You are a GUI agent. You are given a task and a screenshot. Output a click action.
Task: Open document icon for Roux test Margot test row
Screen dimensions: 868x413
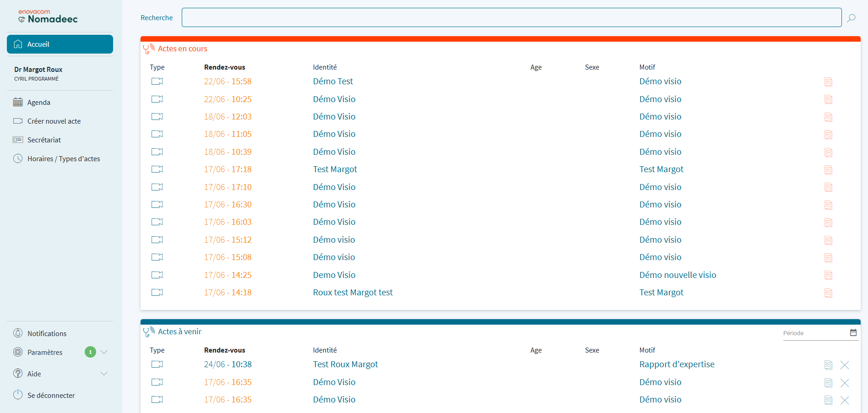tap(828, 293)
